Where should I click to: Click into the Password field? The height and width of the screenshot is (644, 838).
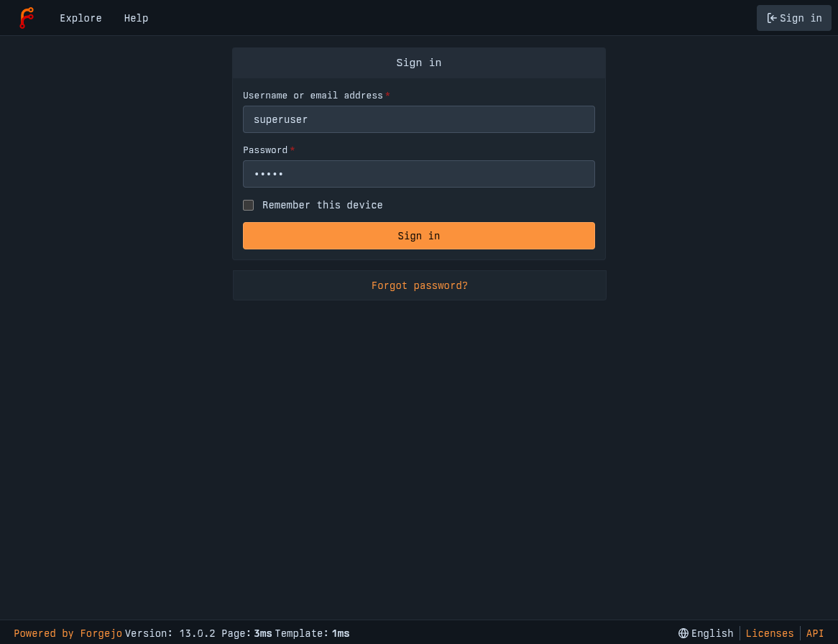(418, 174)
